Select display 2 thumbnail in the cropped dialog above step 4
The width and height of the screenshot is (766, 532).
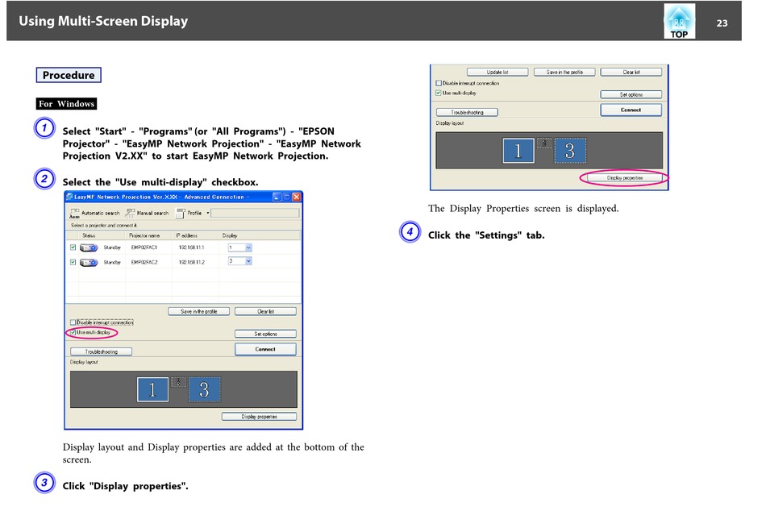pos(544,143)
